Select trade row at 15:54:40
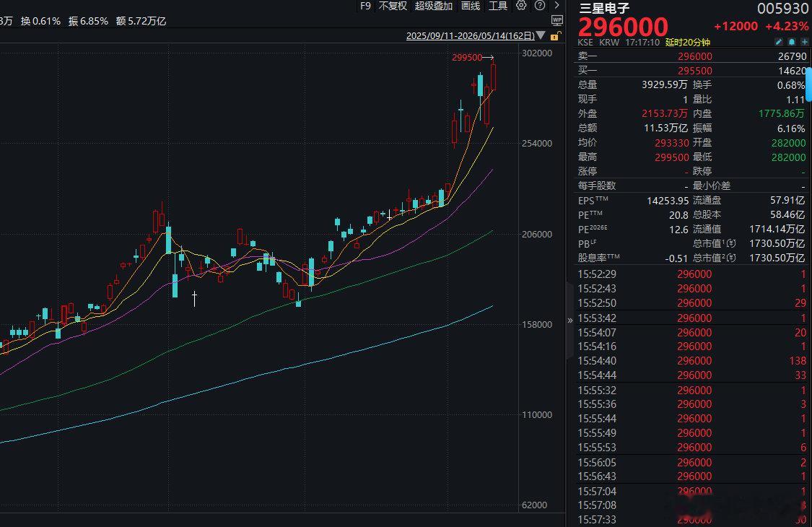Image resolution: width=812 pixels, height=527 pixels. click(x=692, y=361)
